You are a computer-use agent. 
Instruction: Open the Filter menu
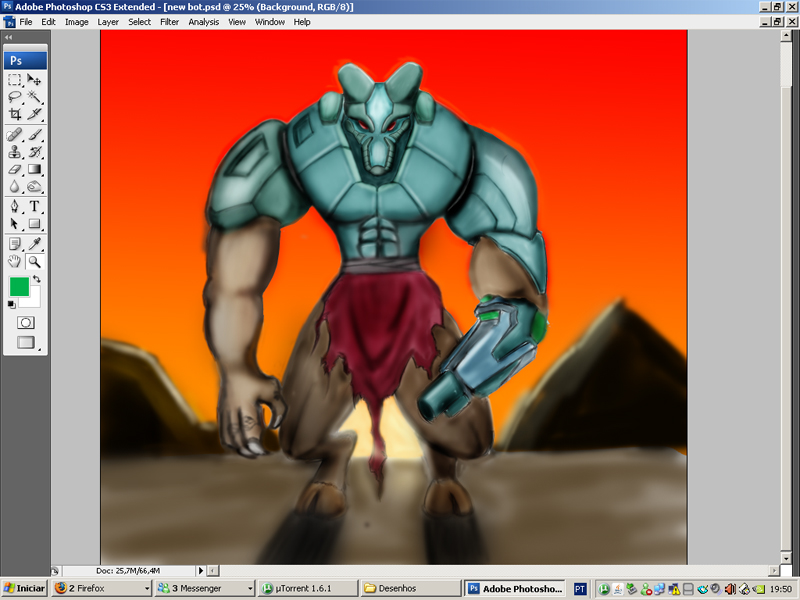click(169, 22)
